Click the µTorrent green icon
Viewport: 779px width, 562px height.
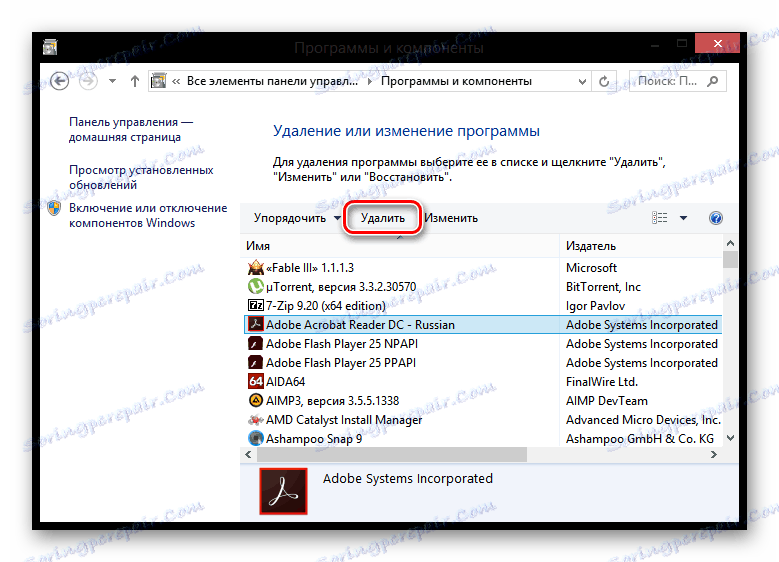tap(255, 286)
